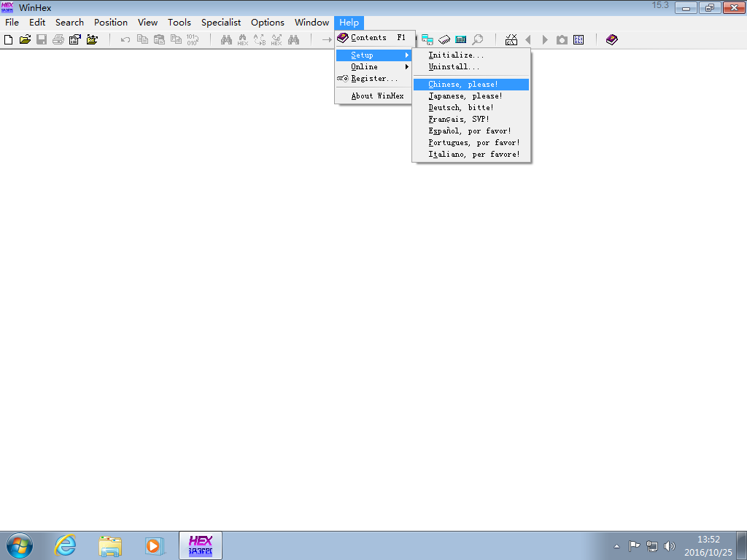Open the Position menu
The image size is (747, 560).
pyautogui.click(x=111, y=23)
